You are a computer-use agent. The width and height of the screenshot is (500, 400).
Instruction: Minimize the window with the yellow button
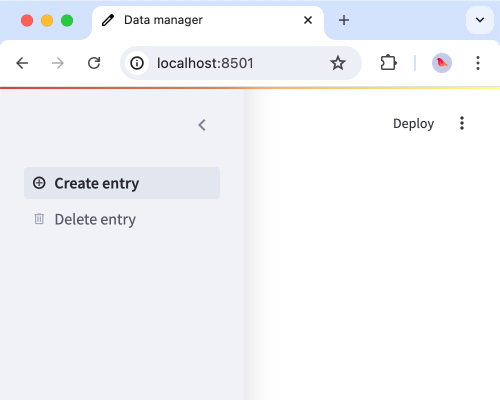pos(47,20)
